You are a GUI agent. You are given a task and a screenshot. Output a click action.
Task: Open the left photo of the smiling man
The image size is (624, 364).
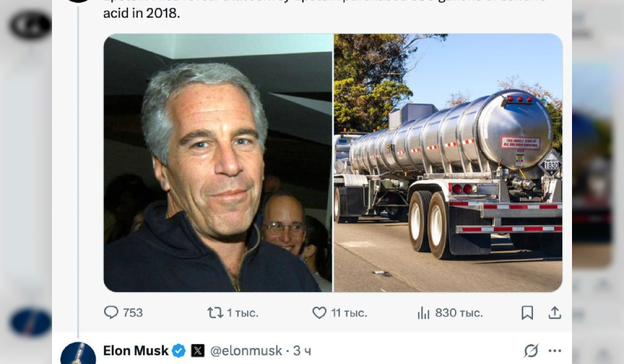(x=218, y=163)
